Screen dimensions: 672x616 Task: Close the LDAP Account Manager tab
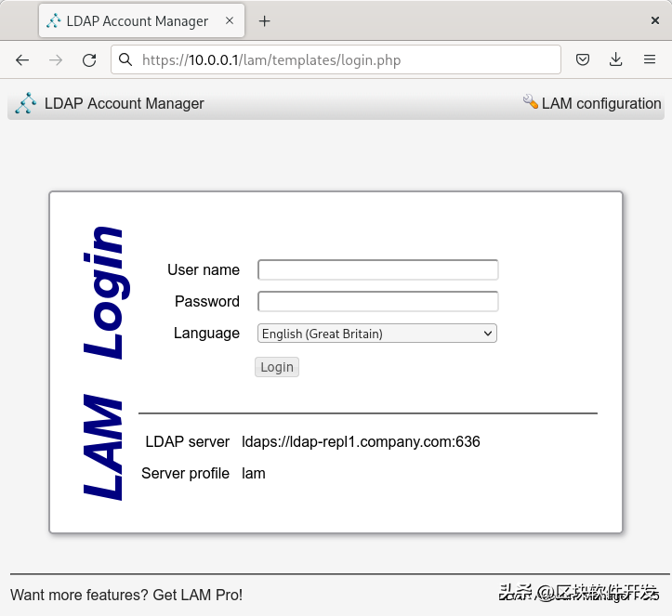[230, 20]
